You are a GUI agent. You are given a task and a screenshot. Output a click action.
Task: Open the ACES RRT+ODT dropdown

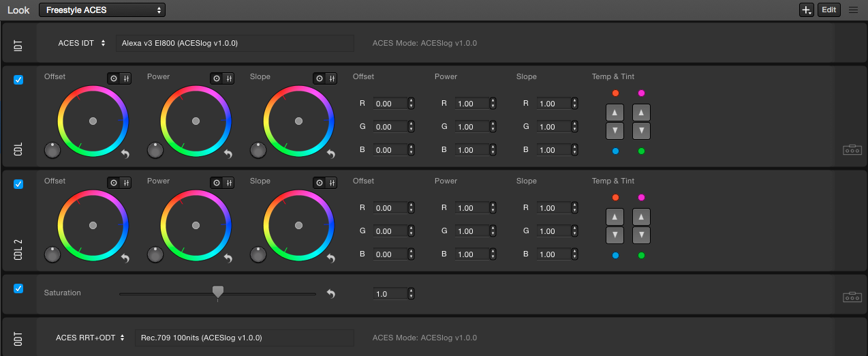coord(90,338)
